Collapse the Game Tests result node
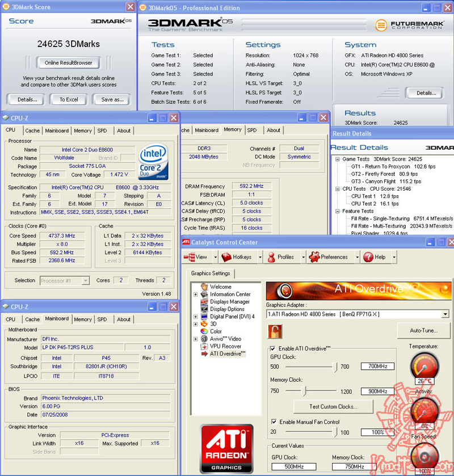The width and height of the screenshot is (454, 476). point(338,159)
